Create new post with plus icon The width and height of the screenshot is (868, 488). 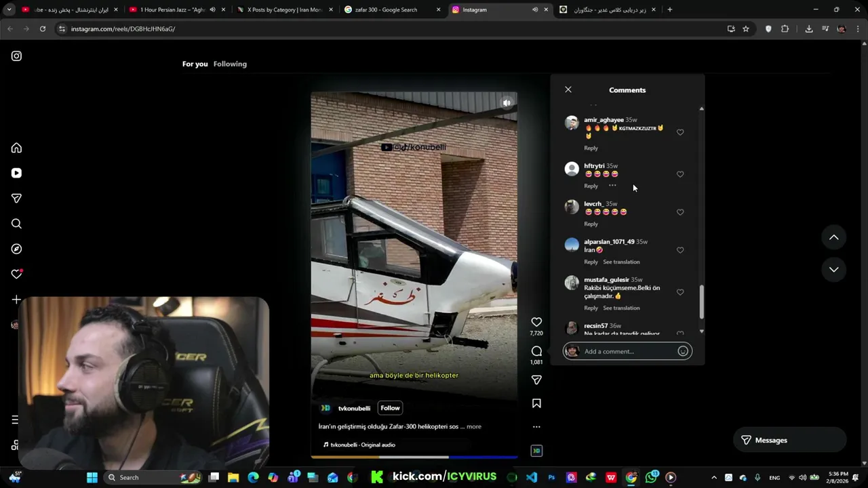pos(16,300)
